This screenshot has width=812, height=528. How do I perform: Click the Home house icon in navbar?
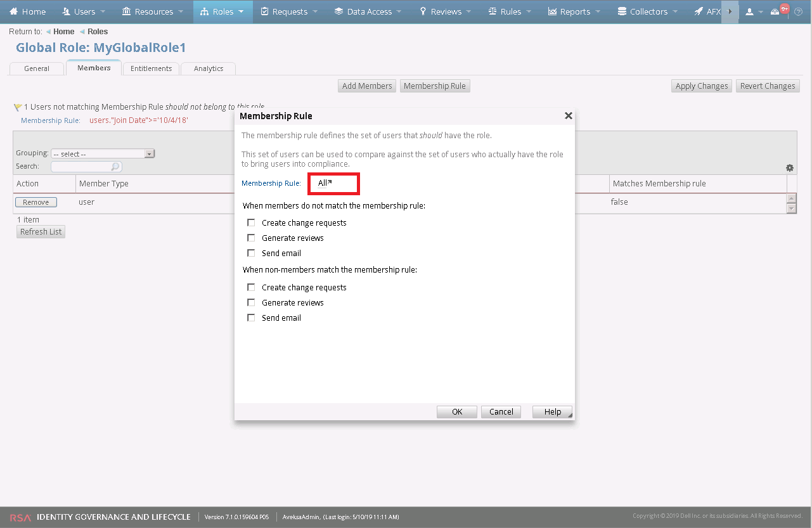point(13,11)
